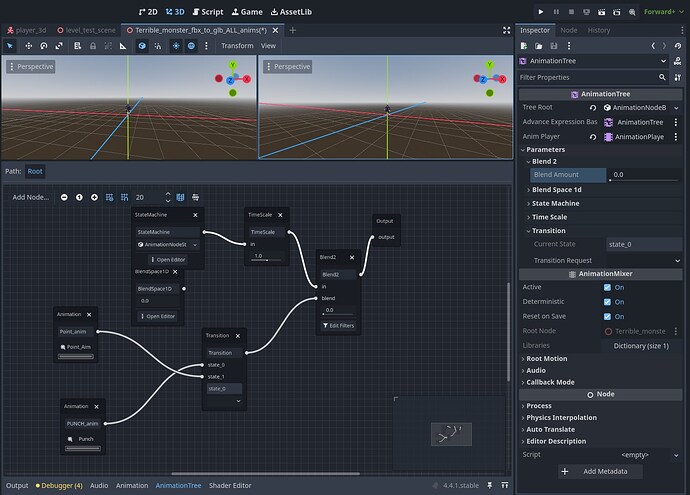Click the zoom in icon in graph editor
Image resolution: width=690 pixels, height=495 pixels.
tap(95, 197)
